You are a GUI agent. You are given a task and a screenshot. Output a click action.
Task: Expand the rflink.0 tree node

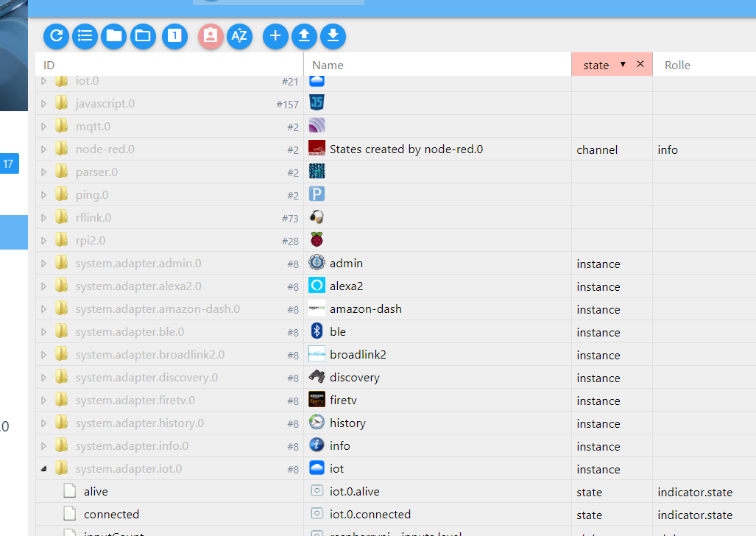click(x=44, y=218)
